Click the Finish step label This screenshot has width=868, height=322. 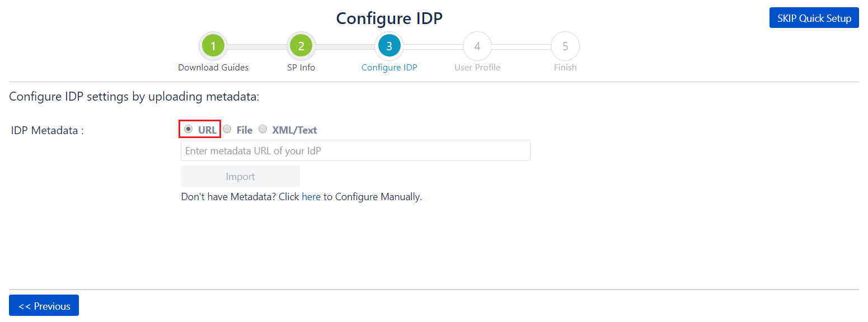click(x=565, y=68)
